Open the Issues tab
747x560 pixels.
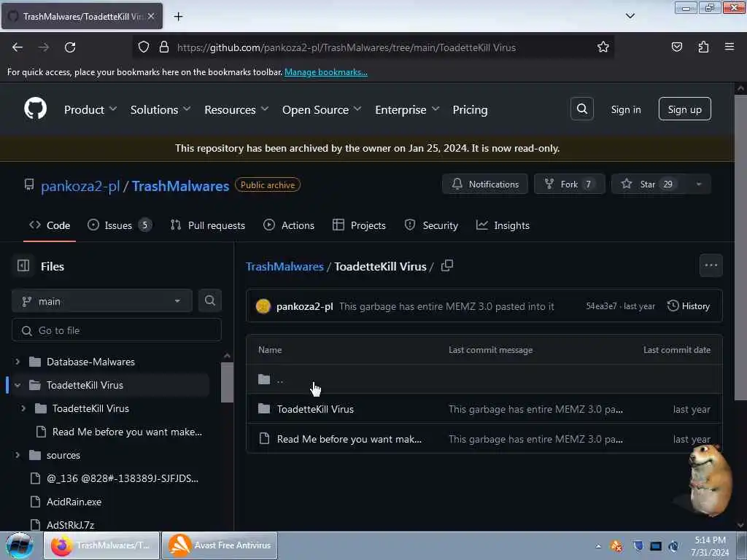[120, 225]
